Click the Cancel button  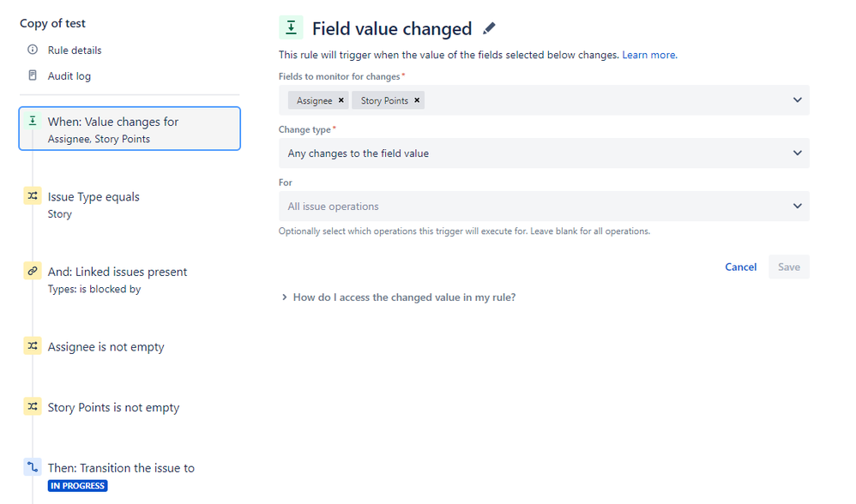point(740,267)
